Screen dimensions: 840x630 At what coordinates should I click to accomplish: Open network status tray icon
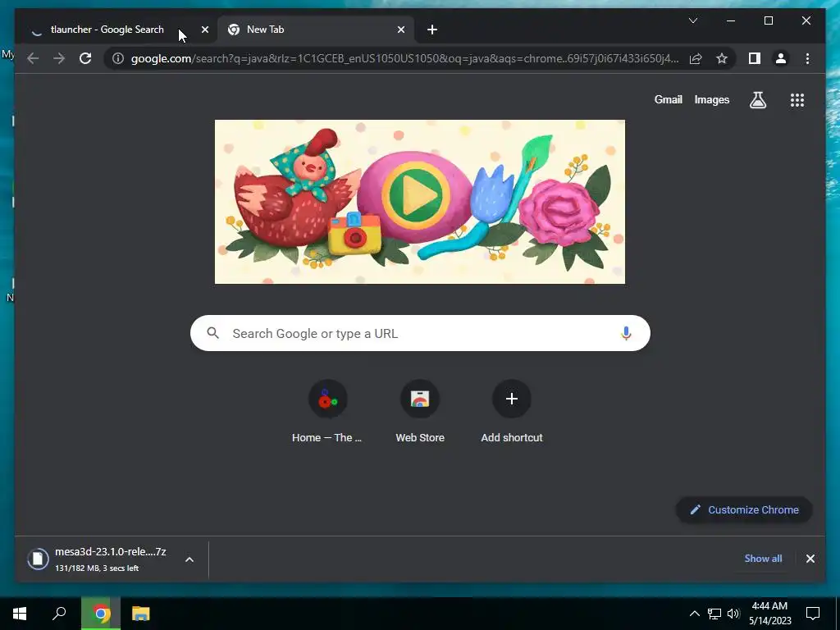714,614
